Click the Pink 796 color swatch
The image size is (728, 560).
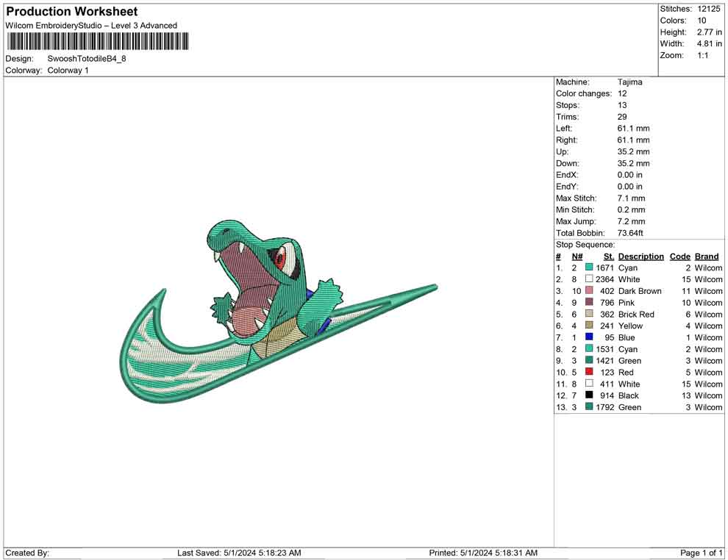click(x=589, y=302)
